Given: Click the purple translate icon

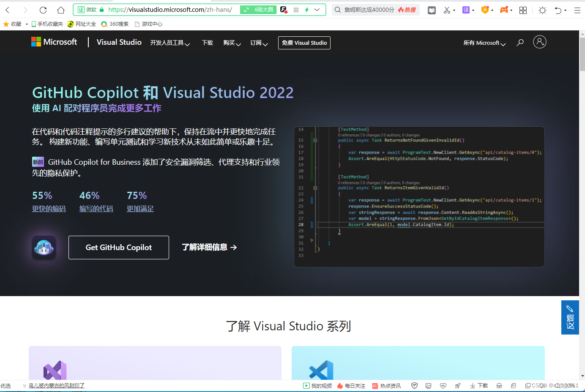Looking at the screenshot, I should coord(466,10).
